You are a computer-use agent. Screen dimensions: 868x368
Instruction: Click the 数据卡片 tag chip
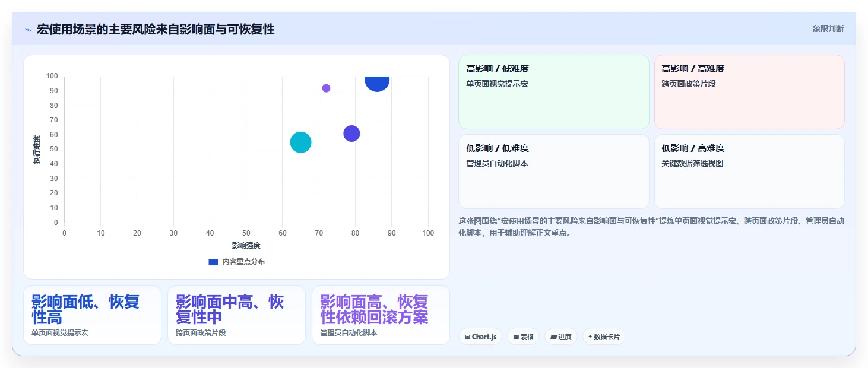point(604,337)
